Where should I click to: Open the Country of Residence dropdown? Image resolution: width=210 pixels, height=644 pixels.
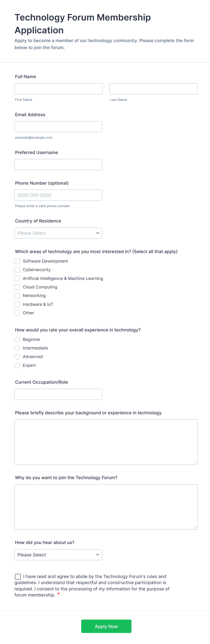[x=58, y=233]
